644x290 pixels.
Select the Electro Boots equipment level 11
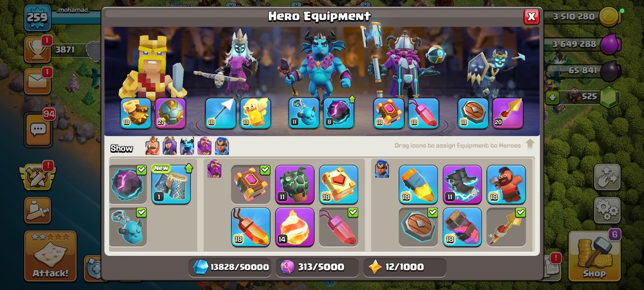[462, 184]
